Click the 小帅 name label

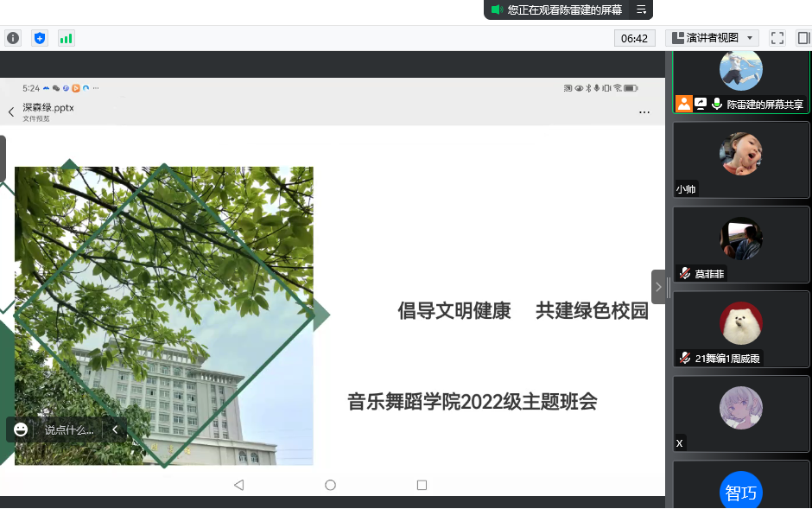(x=686, y=189)
